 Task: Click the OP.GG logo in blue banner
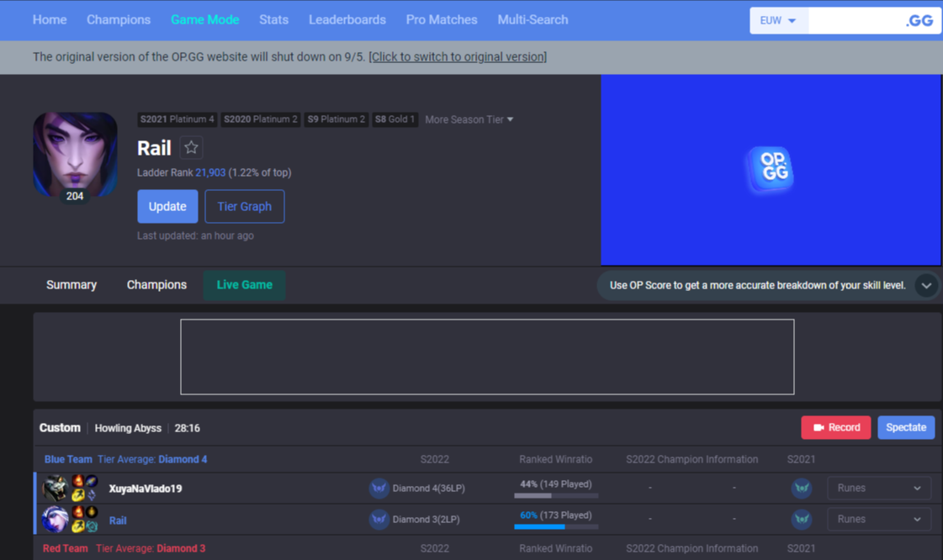tap(771, 168)
